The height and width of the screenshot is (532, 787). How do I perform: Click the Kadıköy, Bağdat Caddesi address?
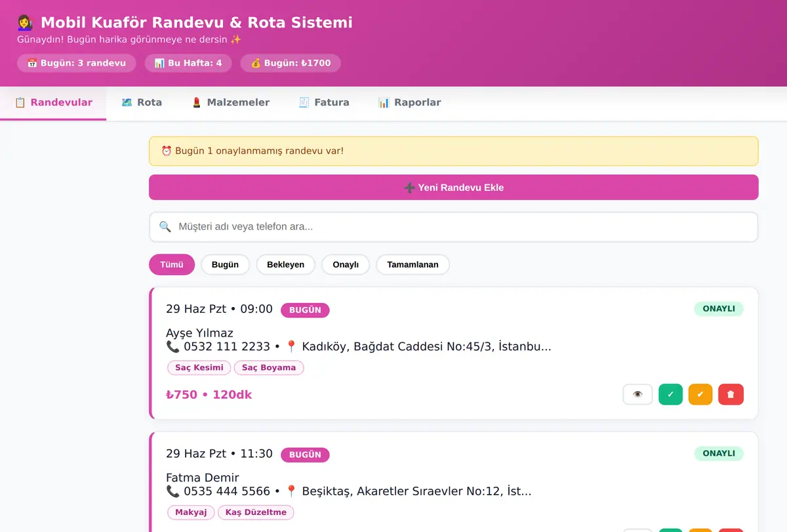pos(426,347)
